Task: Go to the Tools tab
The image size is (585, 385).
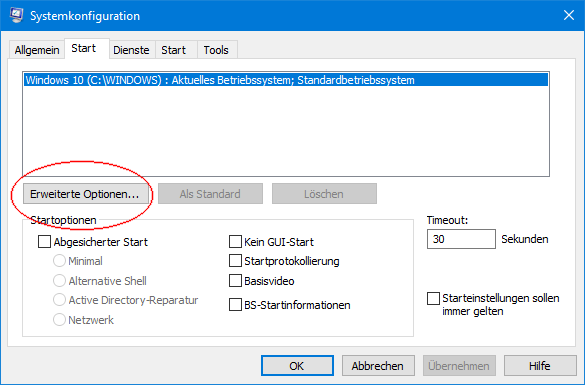Action: tap(216, 50)
